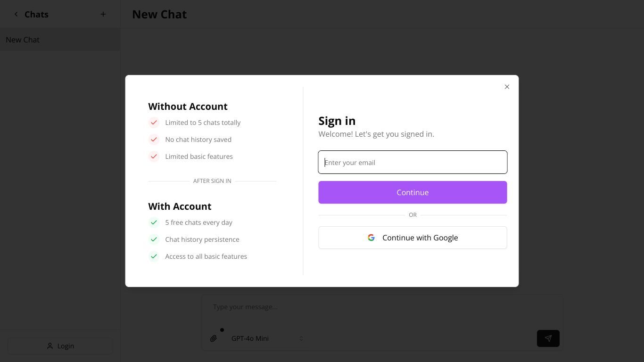The height and width of the screenshot is (362, 644).
Task: Click red check beside No chat history saved
Action: [154, 140]
